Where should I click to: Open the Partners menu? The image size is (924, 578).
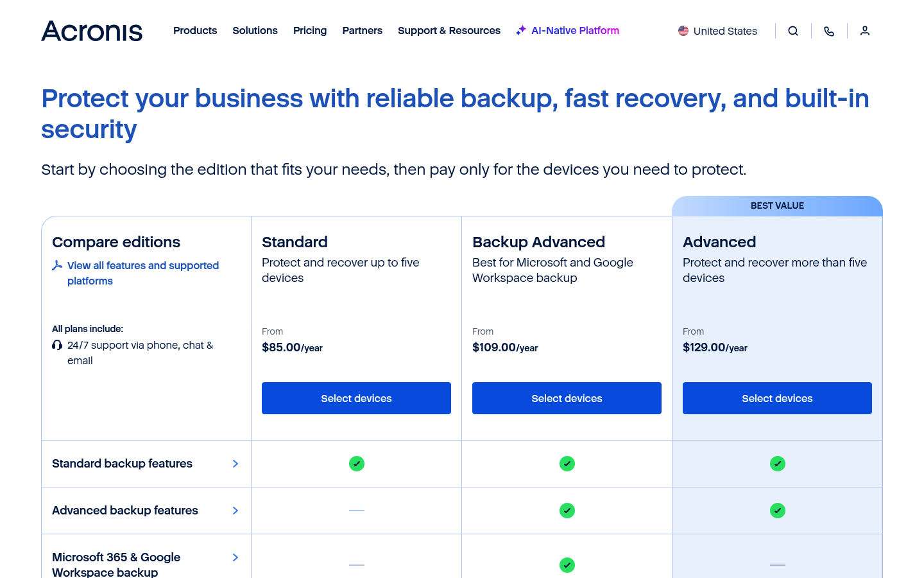(362, 30)
